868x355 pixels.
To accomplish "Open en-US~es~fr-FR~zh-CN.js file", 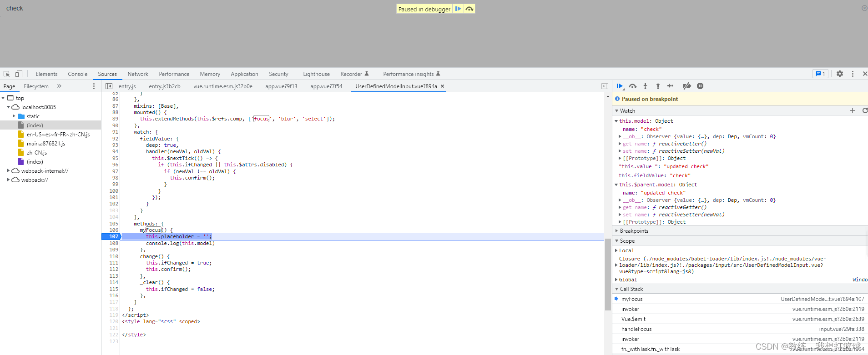I will (x=58, y=135).
